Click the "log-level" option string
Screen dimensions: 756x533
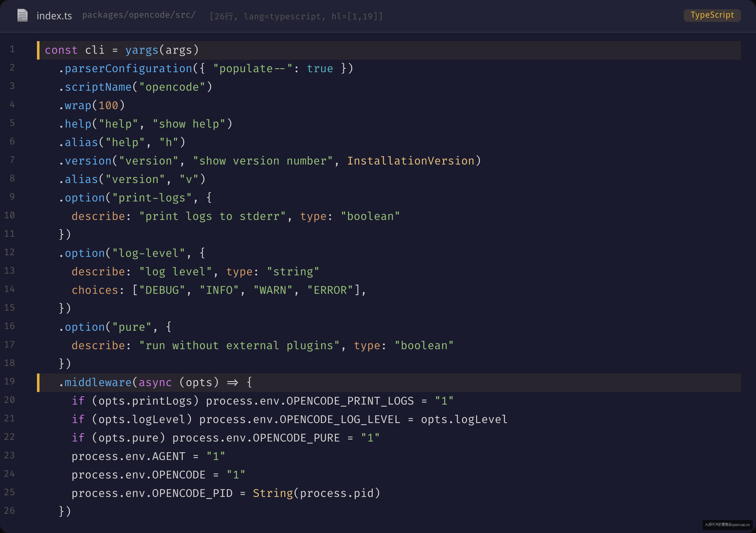point(149,253)
